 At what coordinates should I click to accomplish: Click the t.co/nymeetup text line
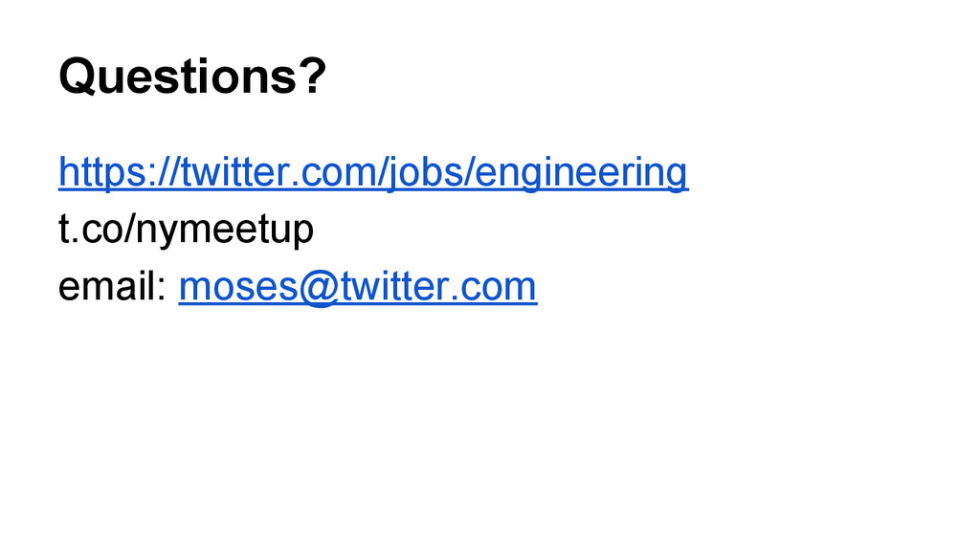coord(186,230)
